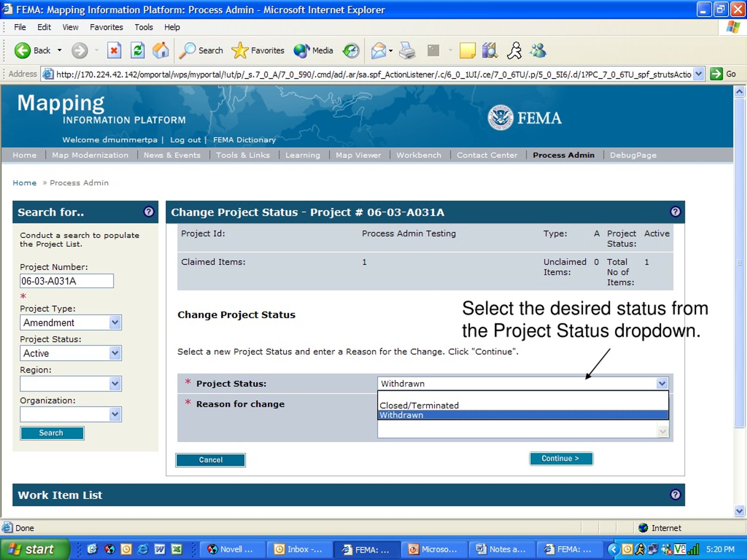Click the Mail envelope icon
The width and height of the screenshot is (747, 560).
378,51
